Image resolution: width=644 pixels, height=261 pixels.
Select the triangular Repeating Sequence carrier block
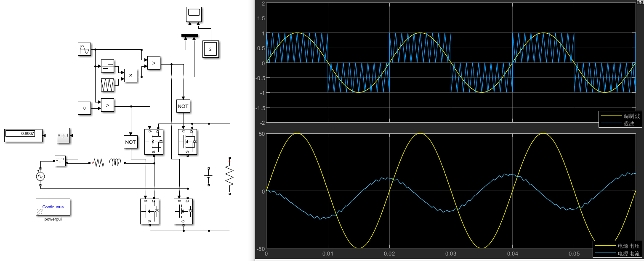107,84
